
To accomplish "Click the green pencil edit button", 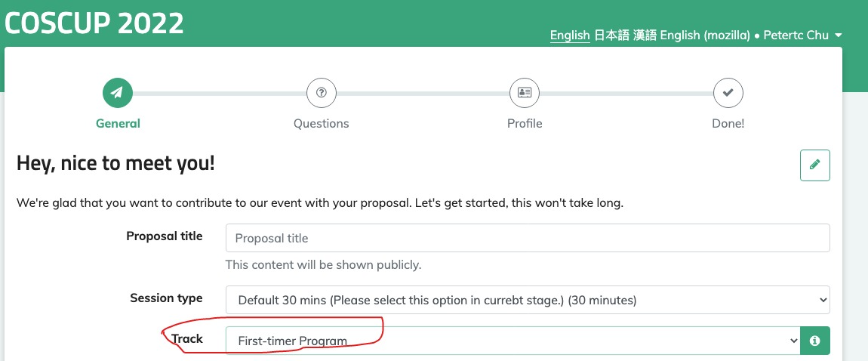I will (x=815, y=165).
